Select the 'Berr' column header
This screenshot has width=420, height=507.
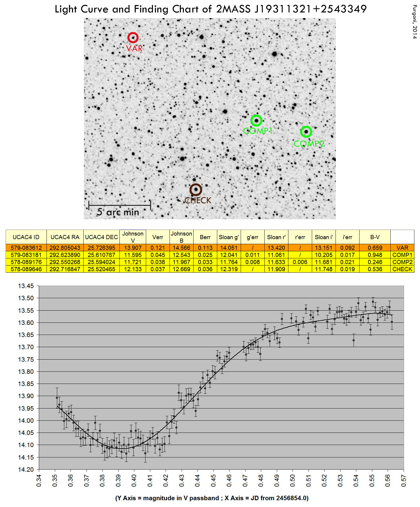click(x=205, y=237)
